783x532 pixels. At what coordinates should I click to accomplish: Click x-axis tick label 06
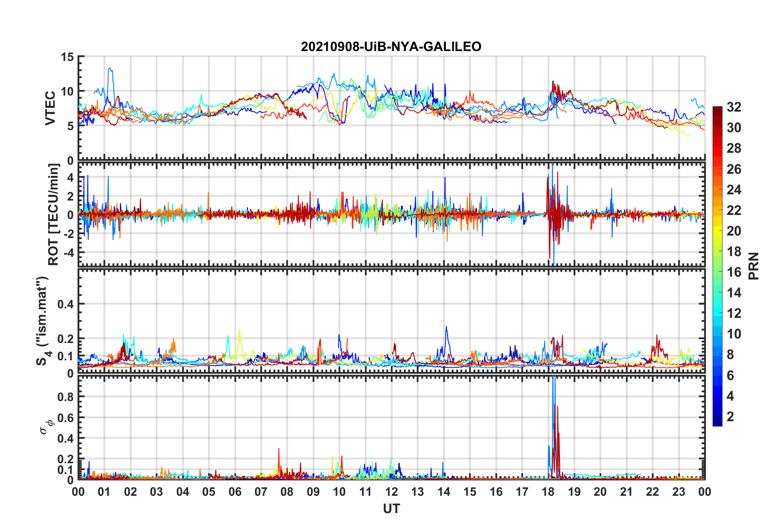(x=235, y=492)
